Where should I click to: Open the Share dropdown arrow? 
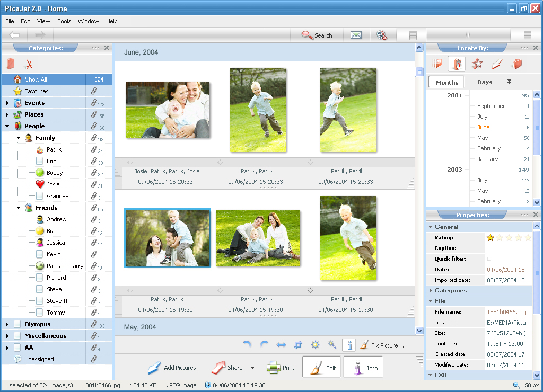252,368
